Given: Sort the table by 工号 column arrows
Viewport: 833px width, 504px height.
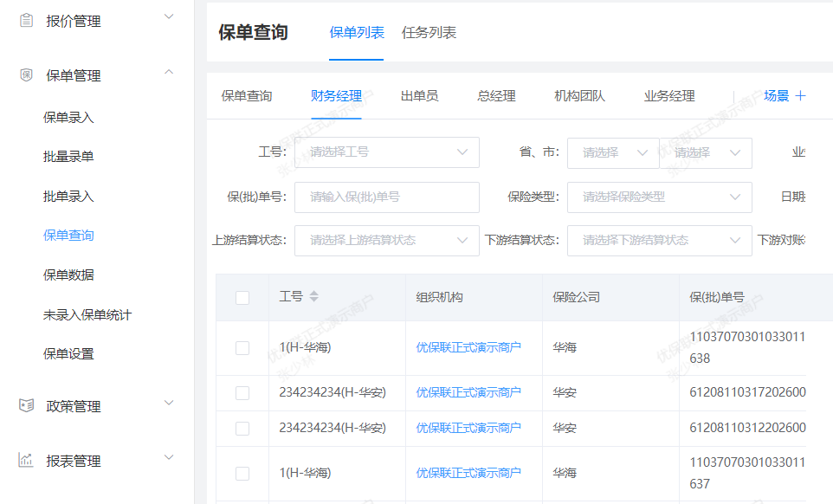Looking at the screenshot, I should 314,296.
